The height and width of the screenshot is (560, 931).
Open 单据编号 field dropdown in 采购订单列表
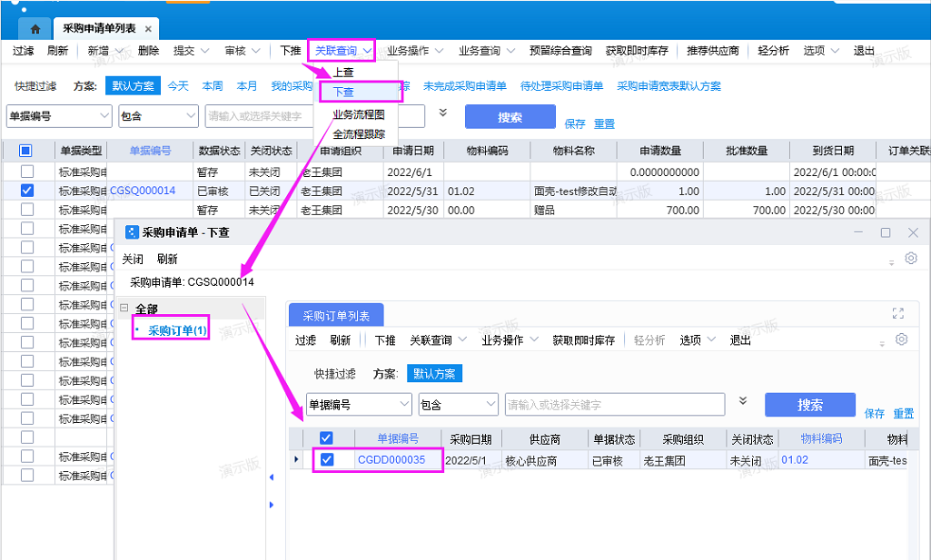pyautogui.click(x=404, y=405)
